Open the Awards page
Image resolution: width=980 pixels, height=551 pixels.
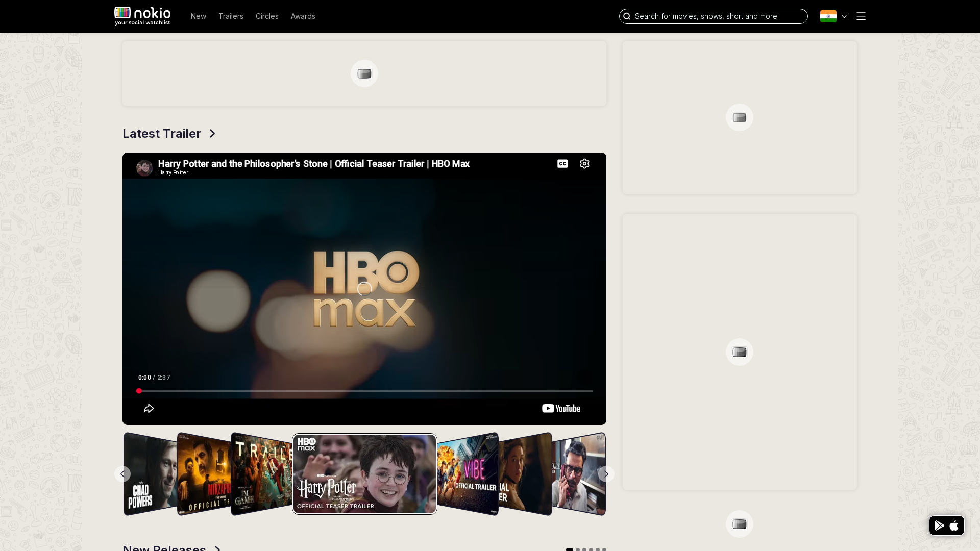303,16
